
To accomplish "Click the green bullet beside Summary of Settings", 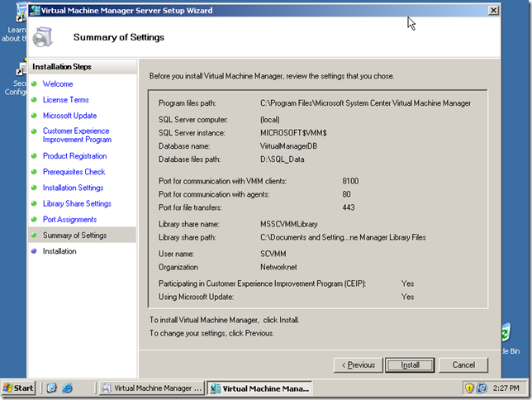I will [x=34, y=235].
